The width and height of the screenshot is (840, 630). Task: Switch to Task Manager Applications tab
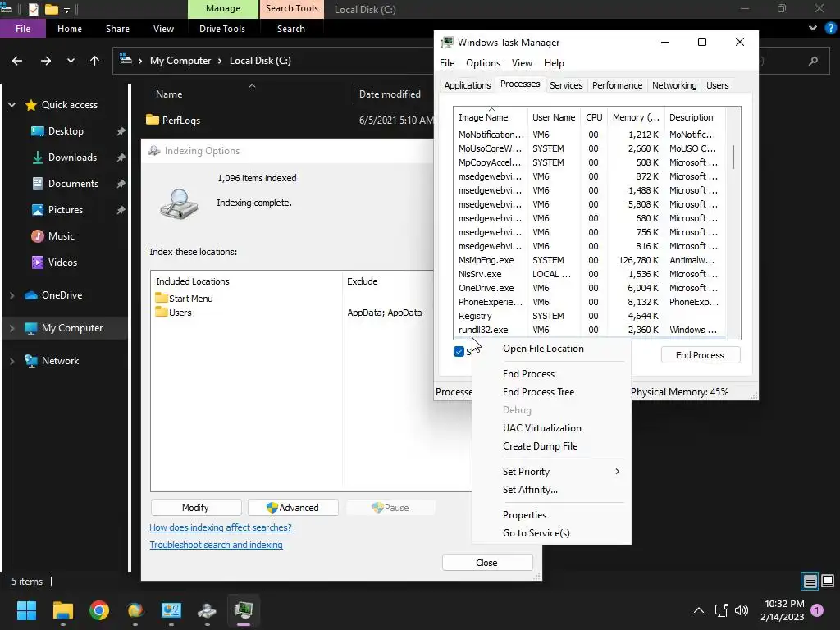click(467, 85)
